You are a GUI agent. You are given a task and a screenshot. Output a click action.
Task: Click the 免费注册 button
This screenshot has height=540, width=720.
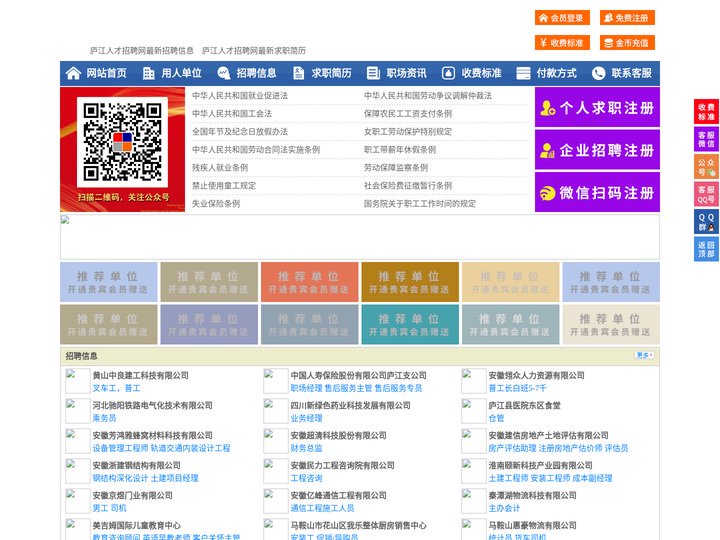627,18
